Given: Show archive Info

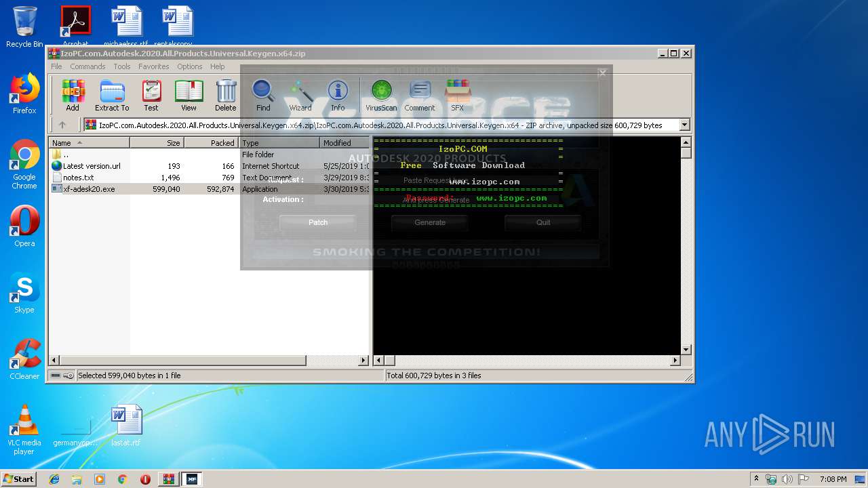Looking at the screenshot, I should (338, 95).
